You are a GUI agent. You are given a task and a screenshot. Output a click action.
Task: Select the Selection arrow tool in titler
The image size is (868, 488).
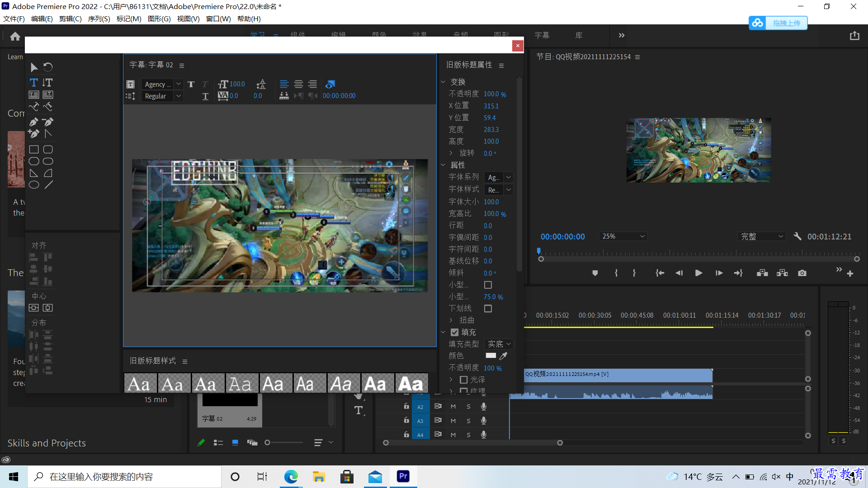(x=34, y=67)
